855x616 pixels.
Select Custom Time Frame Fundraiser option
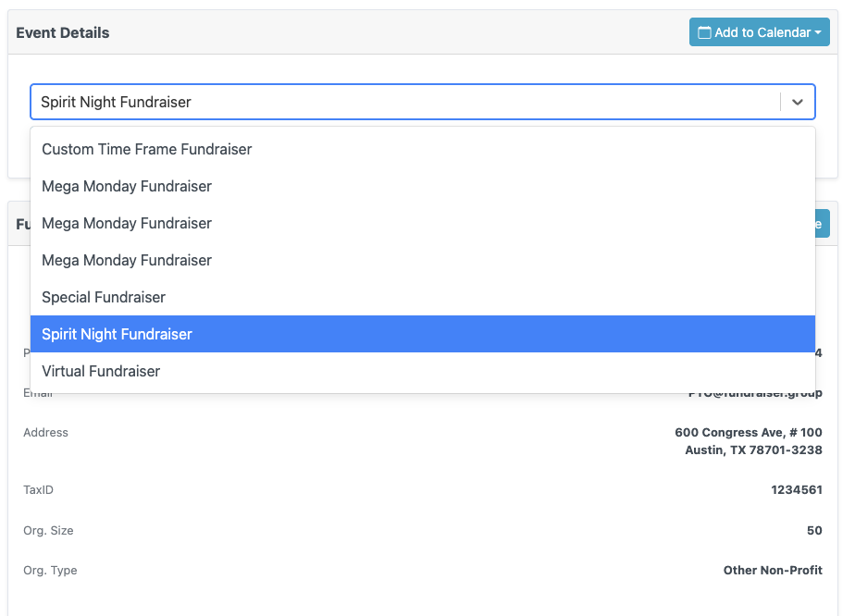pos(423,149)
